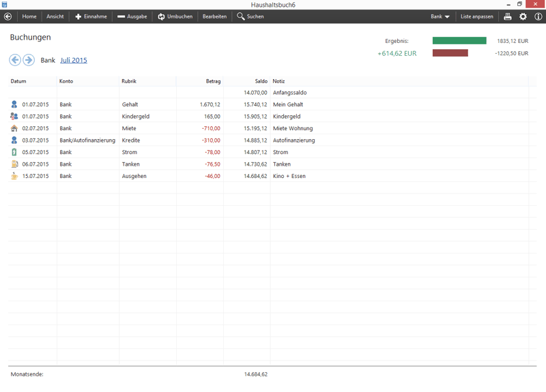Click the person icon on Gehalt row

pyautogui.click(x=14, y=104)
